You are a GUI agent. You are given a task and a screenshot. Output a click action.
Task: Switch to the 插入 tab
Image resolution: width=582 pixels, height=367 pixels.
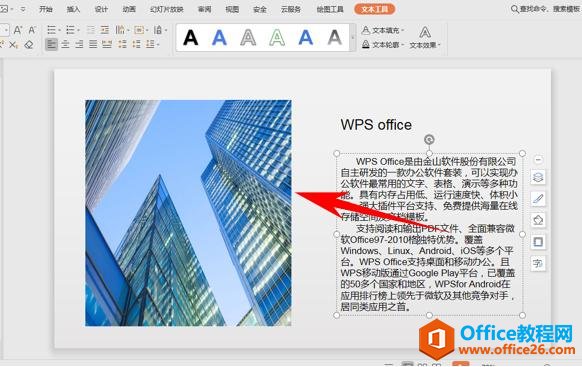point(73,9)
